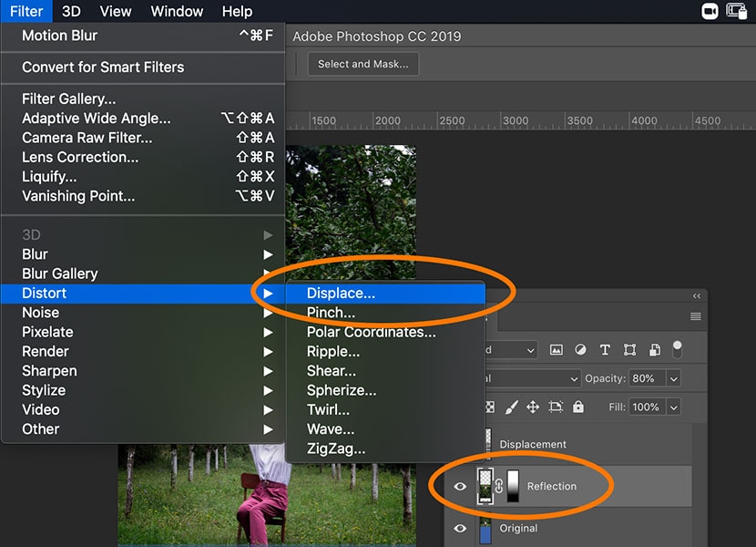Click the Zoom camera menu bar icon
This screenshot has height=547, width=756.
pyautogui.click(x=710, y=11)
